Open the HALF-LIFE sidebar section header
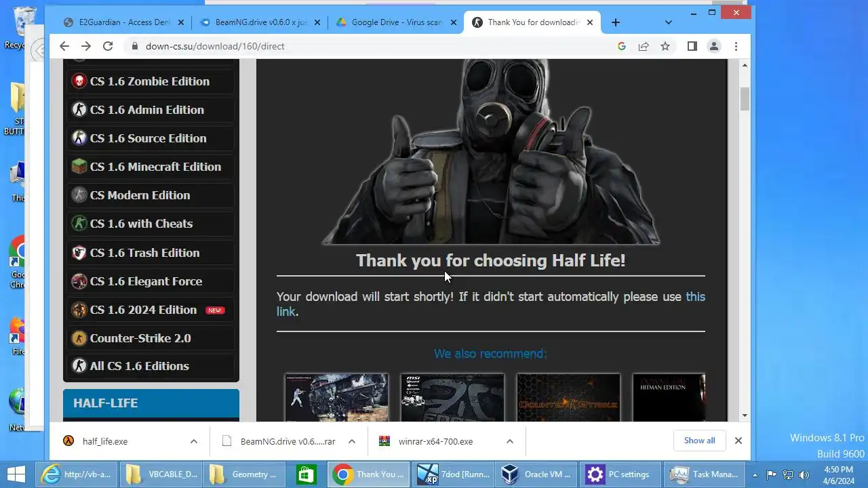This screenshot has width=868, height=488. [151, 403]
